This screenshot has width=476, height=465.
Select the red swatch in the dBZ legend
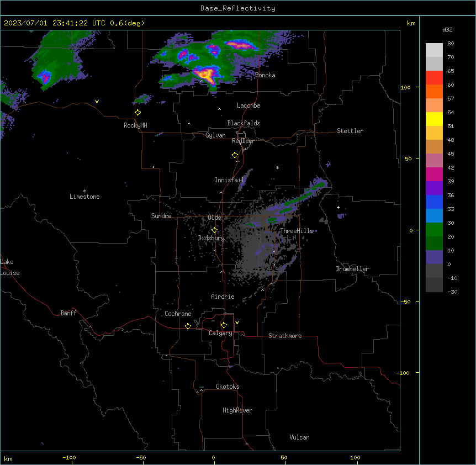point(434,77)
